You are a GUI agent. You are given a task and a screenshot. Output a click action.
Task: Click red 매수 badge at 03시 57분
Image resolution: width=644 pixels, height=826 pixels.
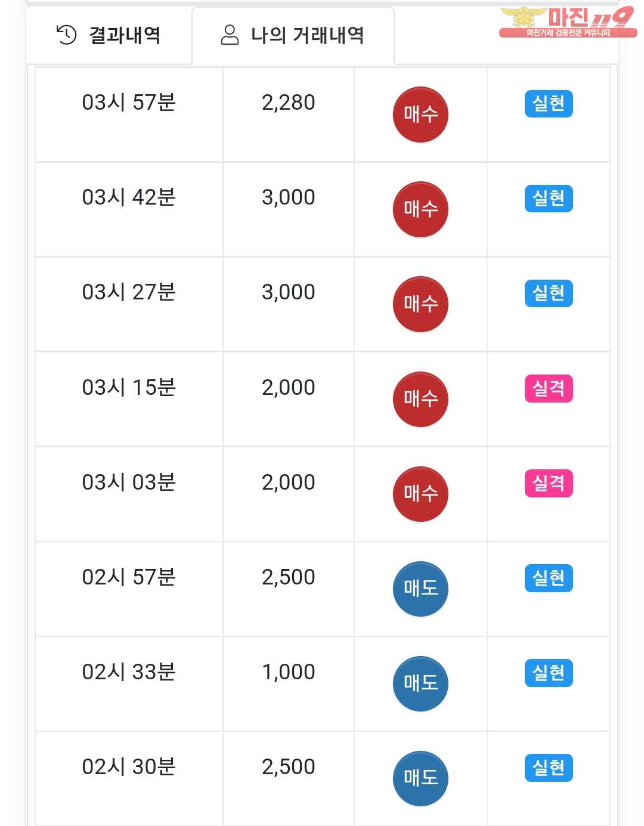(420, 115)
